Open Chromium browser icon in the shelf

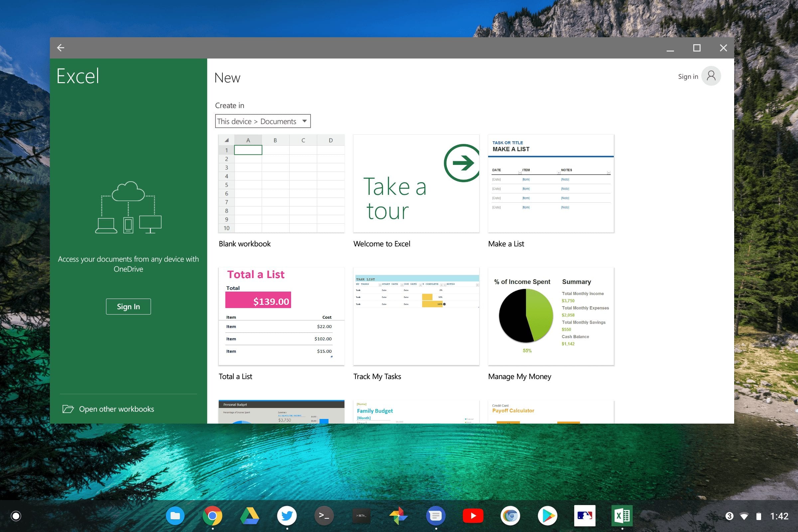(510, 516)
